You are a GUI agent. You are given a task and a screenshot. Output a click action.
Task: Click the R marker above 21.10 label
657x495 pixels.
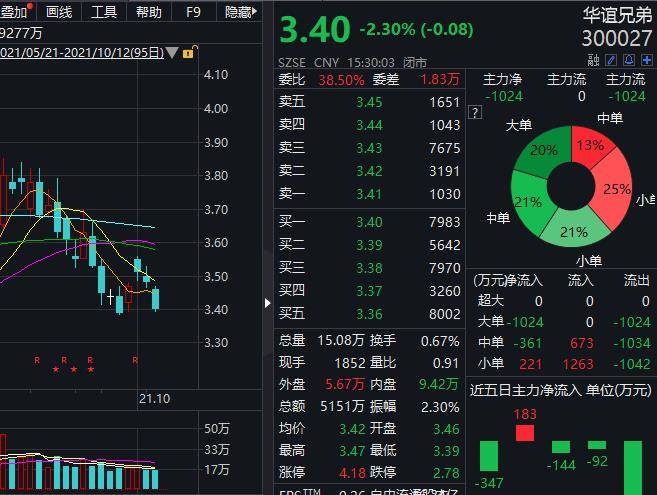(135, 360)
